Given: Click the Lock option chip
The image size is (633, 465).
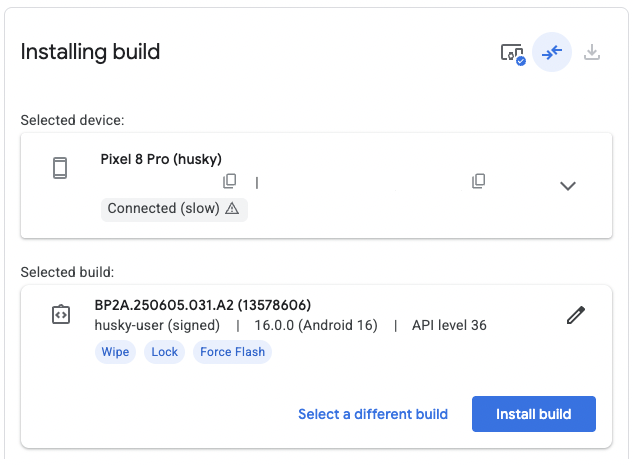Looking at the screenshot, I should [164, 352].
